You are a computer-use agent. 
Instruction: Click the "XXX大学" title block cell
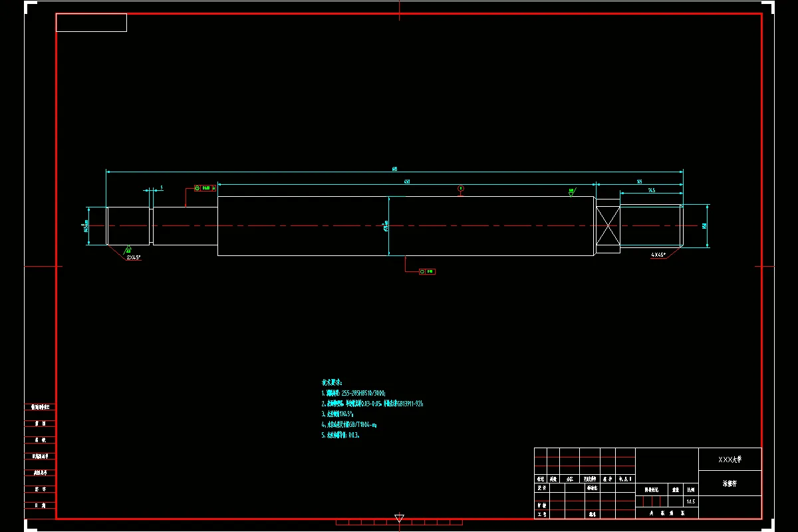pos(730,460)
